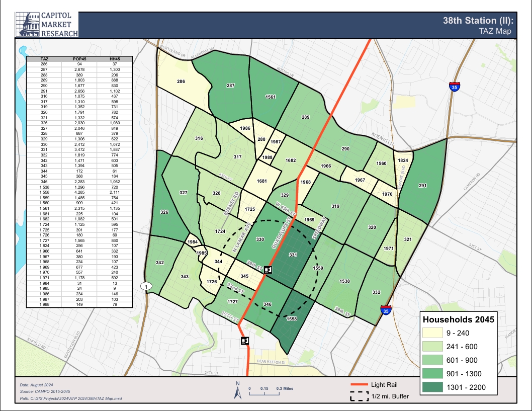
Task: Click the station icon south of 29th St
Action: point(244,341)
